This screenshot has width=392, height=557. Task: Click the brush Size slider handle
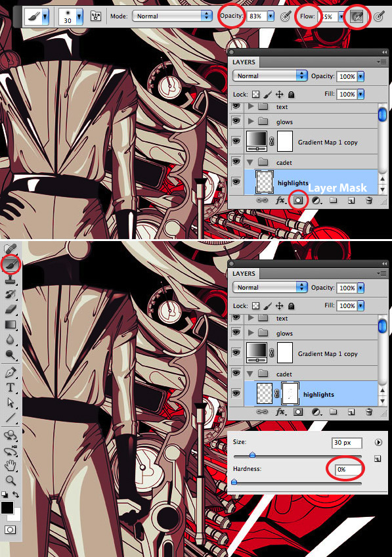(252, 455)
